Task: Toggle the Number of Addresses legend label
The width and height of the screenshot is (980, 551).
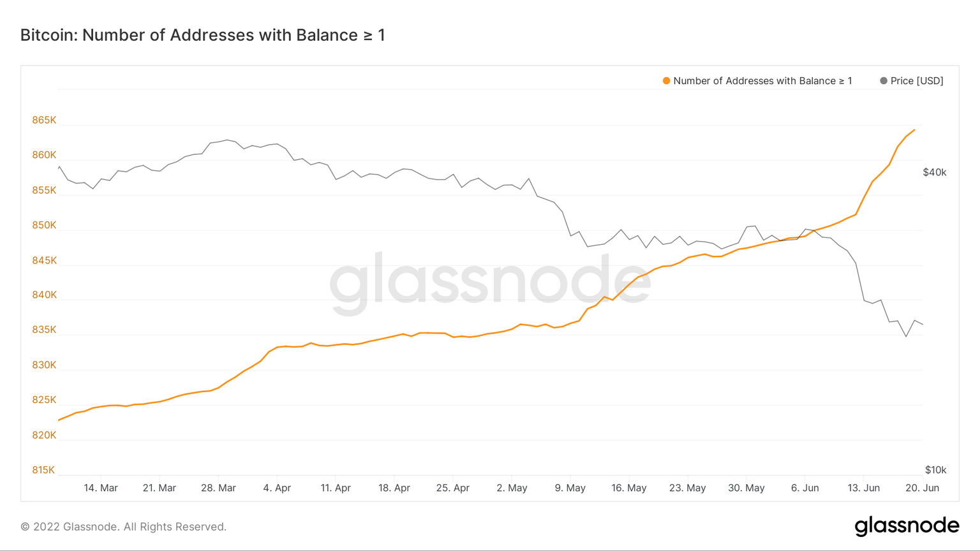Action: tap(762, 81)
